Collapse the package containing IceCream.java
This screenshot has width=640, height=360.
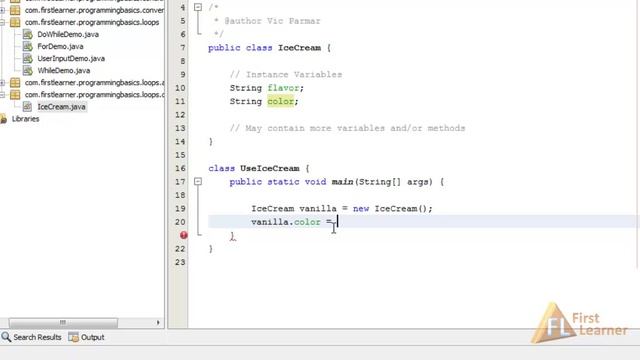tap(2, 95)
